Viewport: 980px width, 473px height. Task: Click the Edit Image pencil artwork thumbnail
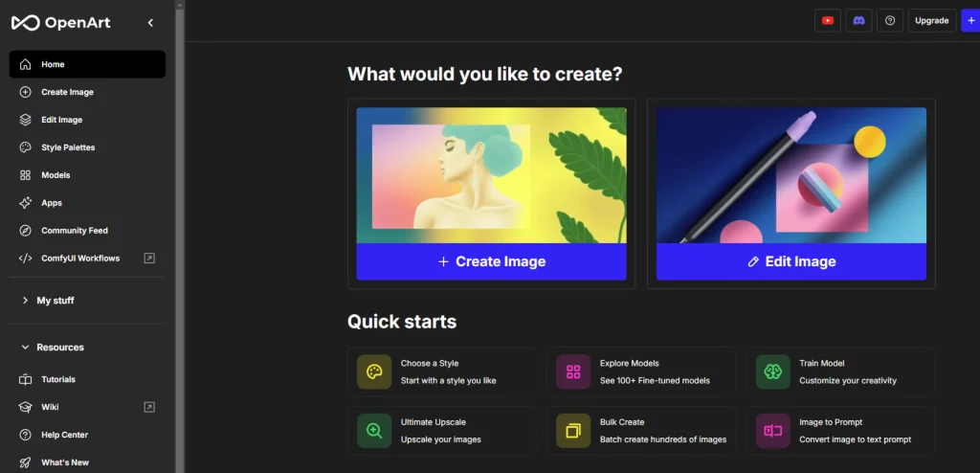click(x=791, y=175)
